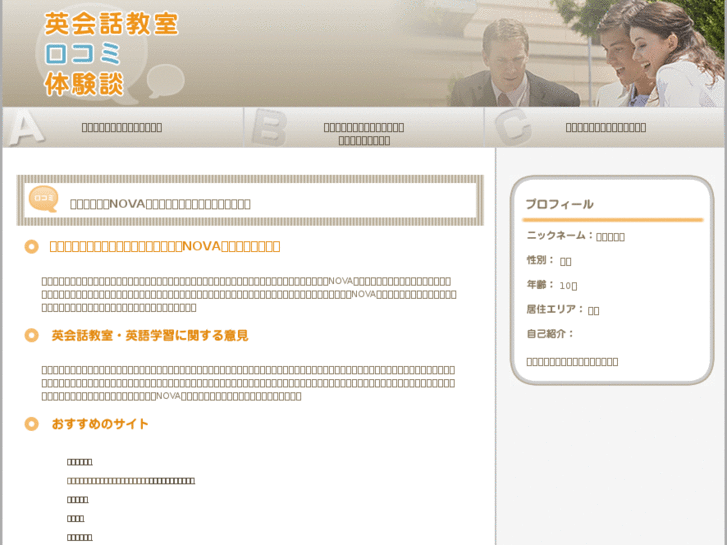Click the 英会話教室 口コミ 体験談 site logo
The image size is (727, 545).
(x=111, y=54)
